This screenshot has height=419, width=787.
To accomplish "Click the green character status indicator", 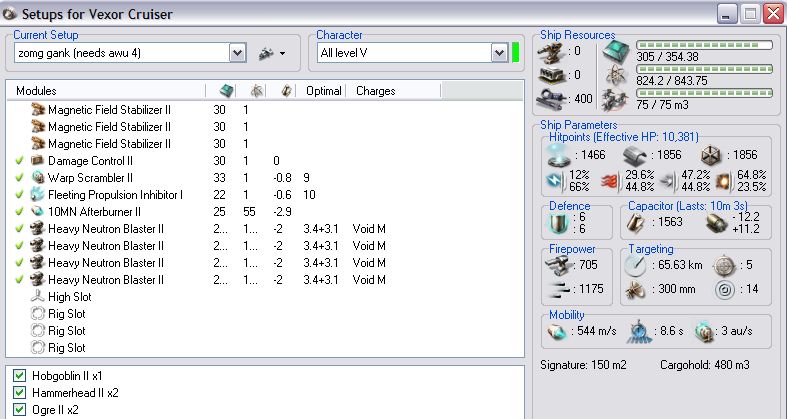I will [515, 53].
